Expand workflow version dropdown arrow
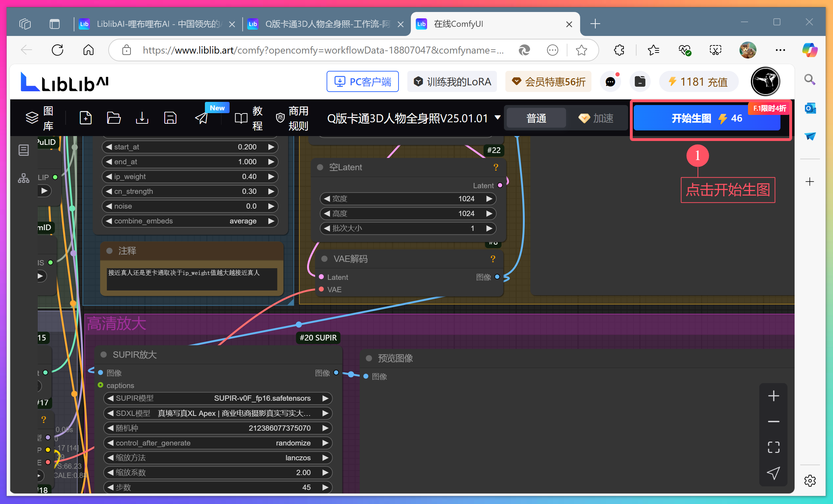Viewport: 833px width, 504px height. click(498, 117)
